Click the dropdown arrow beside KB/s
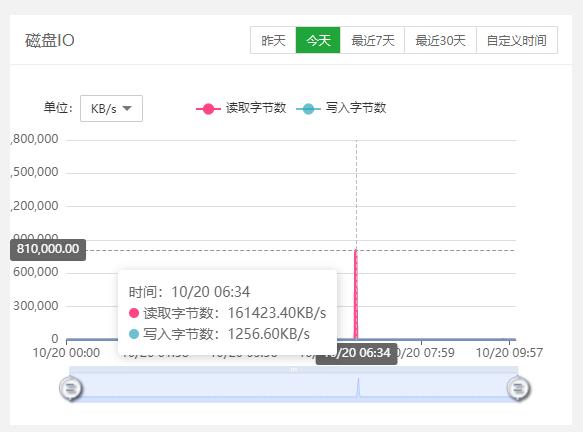 coord(127,109)
